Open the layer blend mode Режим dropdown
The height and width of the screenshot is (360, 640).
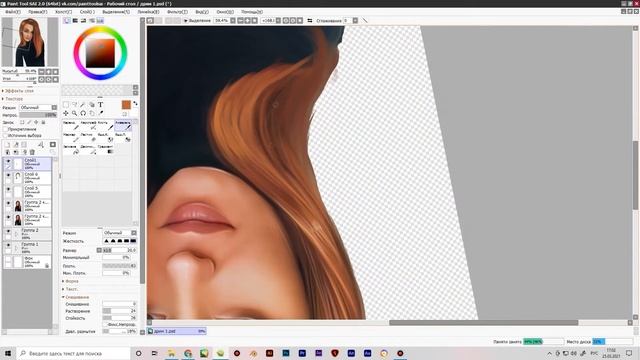38,107
